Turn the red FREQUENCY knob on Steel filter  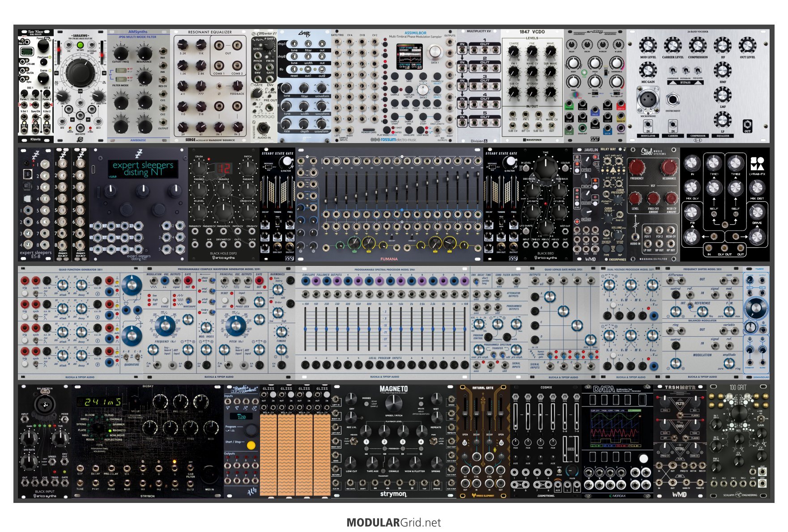click(637, 167)
